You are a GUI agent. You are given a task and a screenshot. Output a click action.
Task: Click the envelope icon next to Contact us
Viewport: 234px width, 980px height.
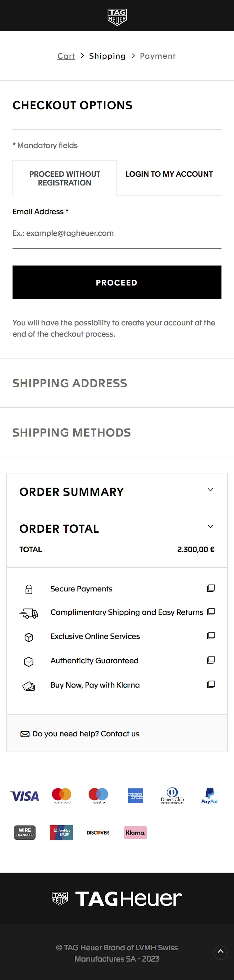coord(25,734)
